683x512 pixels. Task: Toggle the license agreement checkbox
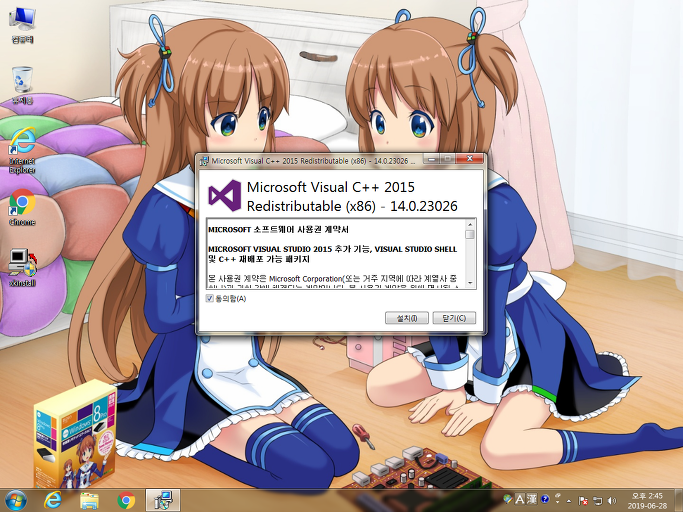pos(210,298)
